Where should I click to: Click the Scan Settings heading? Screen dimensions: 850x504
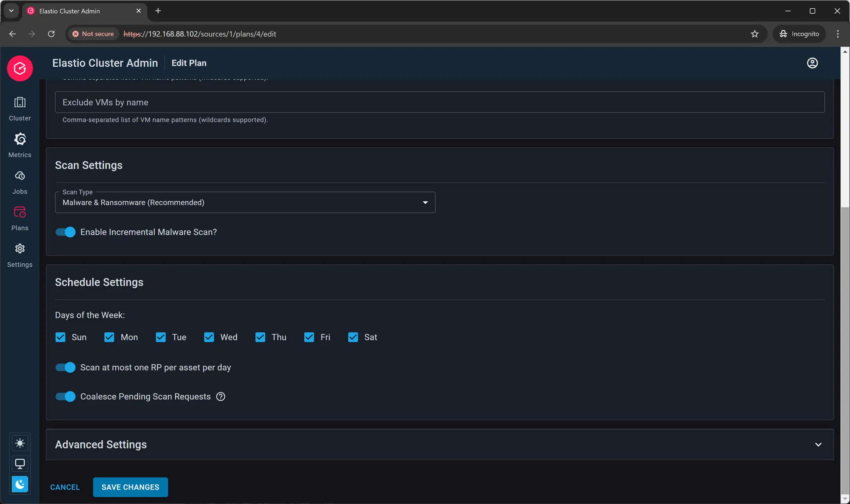click(x=89, y=166)
